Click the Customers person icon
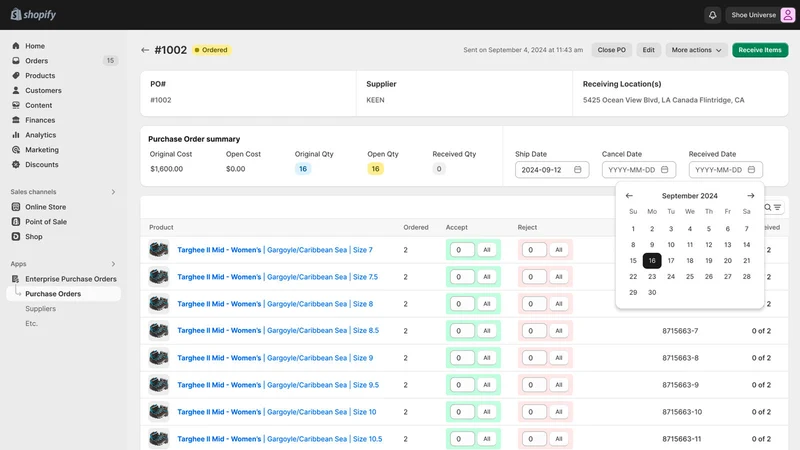Viewport: 800px width, 450px height. coord(16,90)
